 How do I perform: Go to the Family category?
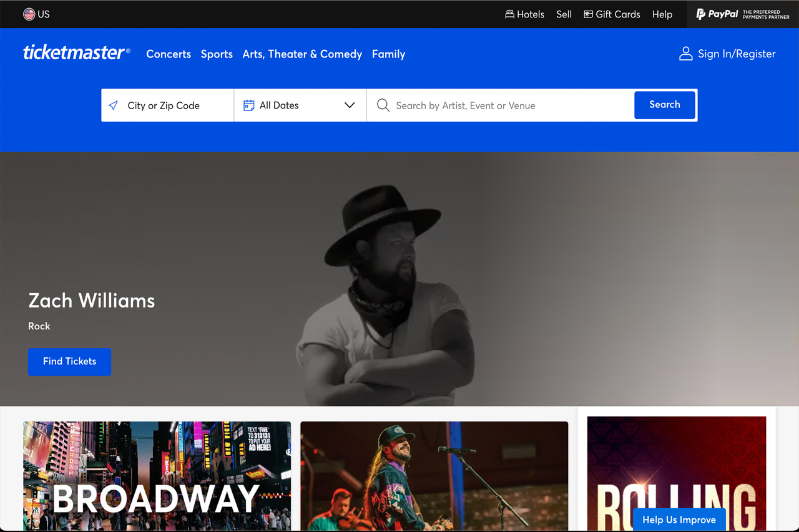pos(388,54)
